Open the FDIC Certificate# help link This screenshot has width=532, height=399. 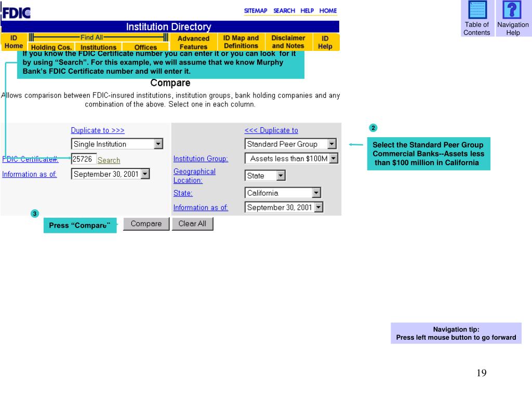(30, 159)
